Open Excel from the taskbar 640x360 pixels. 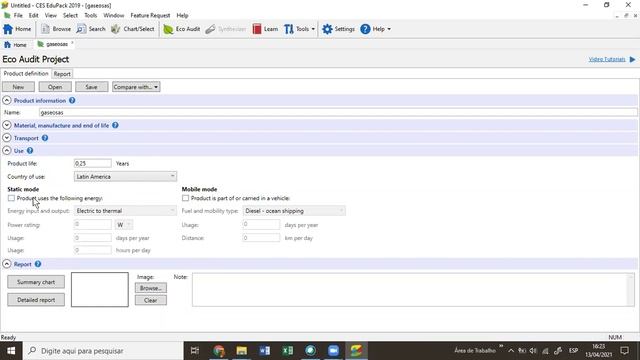pos(287,351)
